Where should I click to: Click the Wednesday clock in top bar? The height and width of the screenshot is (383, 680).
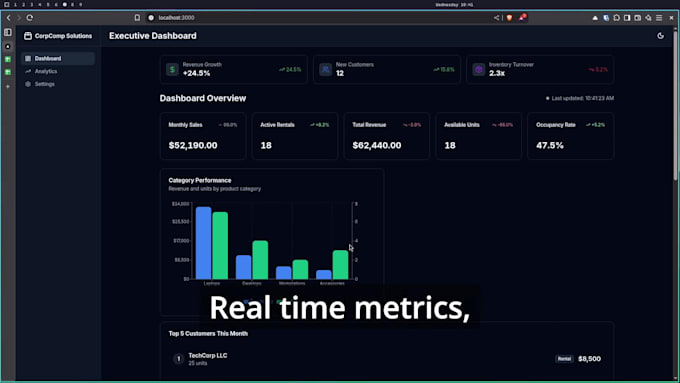tap(454, 4)
